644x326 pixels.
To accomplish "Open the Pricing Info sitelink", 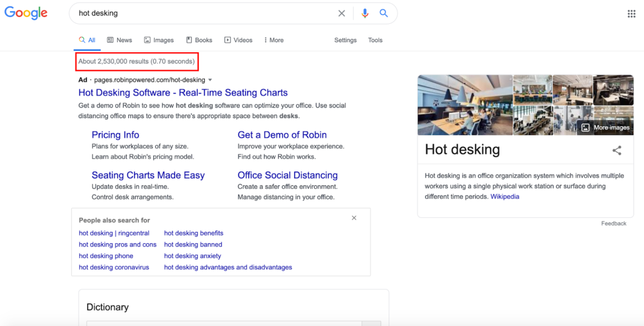I will point(116,135).
